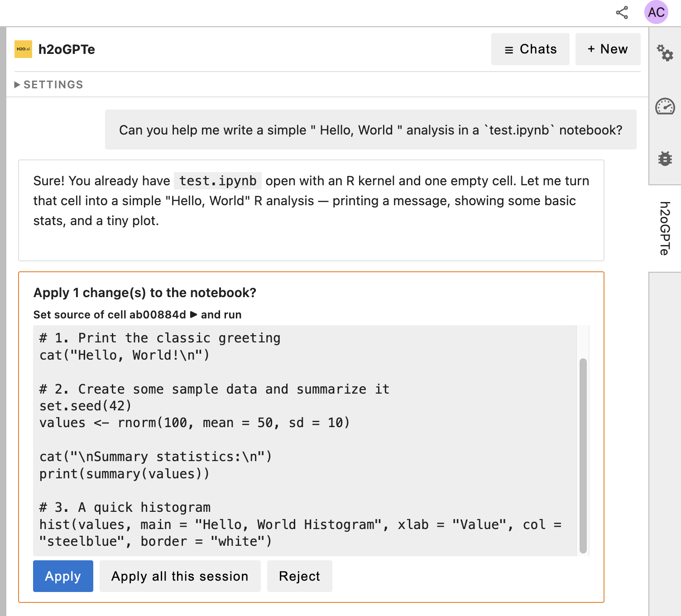Click 'Set source of cell ab00884d' text
The width and height of the screenshot is (681, 616).
point(110,315)
